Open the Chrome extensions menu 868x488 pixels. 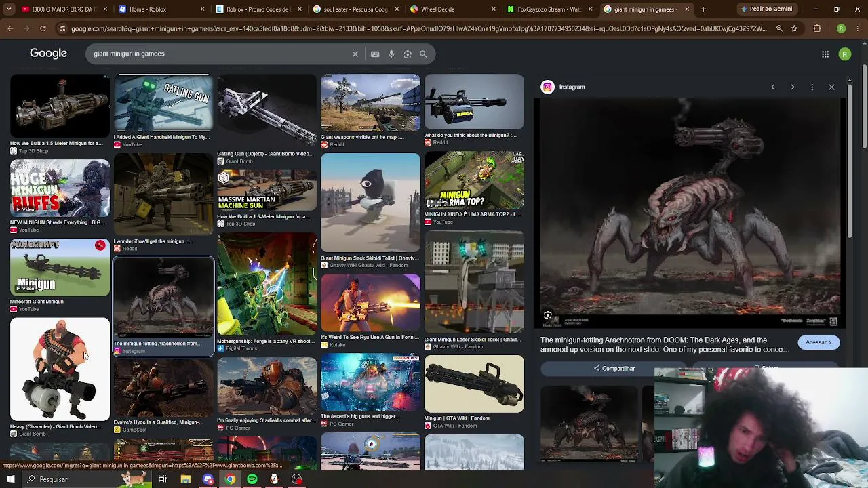pos(817,28)
